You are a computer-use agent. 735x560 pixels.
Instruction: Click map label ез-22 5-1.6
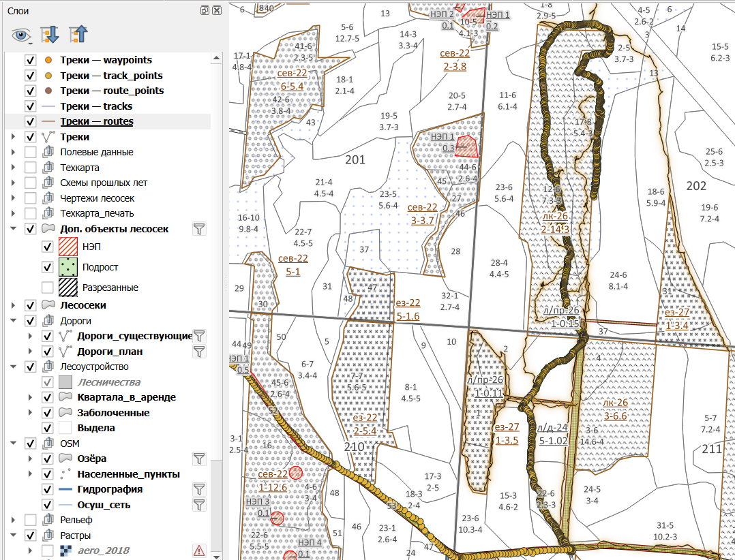[x=408, y=309]
